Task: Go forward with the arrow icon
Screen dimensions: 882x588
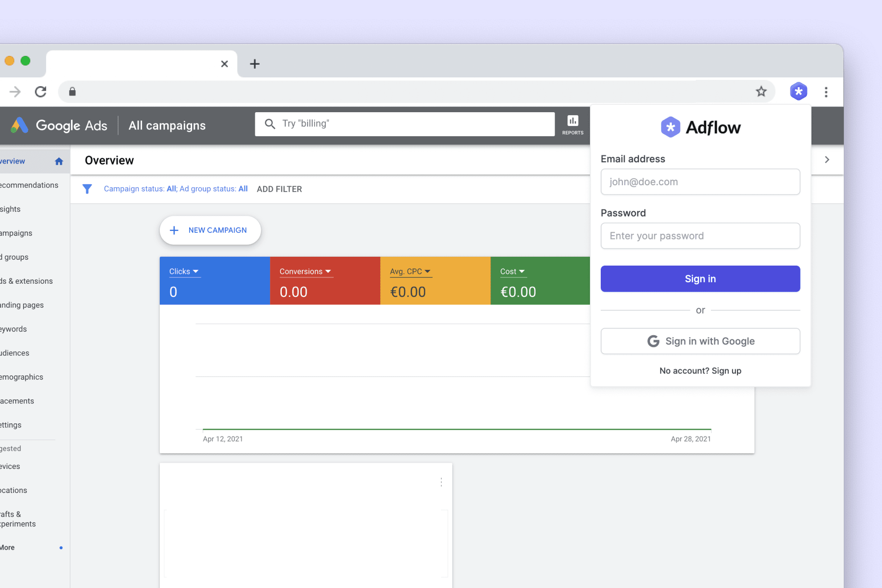Action: [x=15, y=92]
